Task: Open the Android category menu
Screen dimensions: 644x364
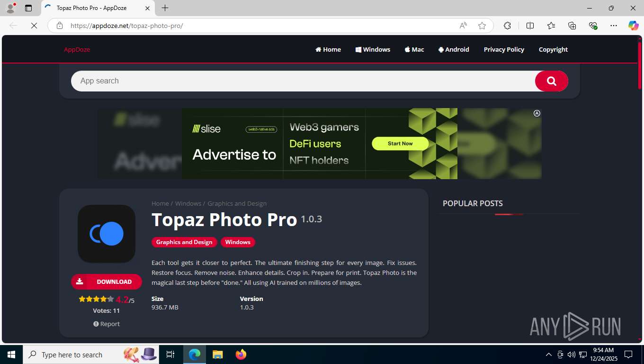Action: (x=454, y=49)
